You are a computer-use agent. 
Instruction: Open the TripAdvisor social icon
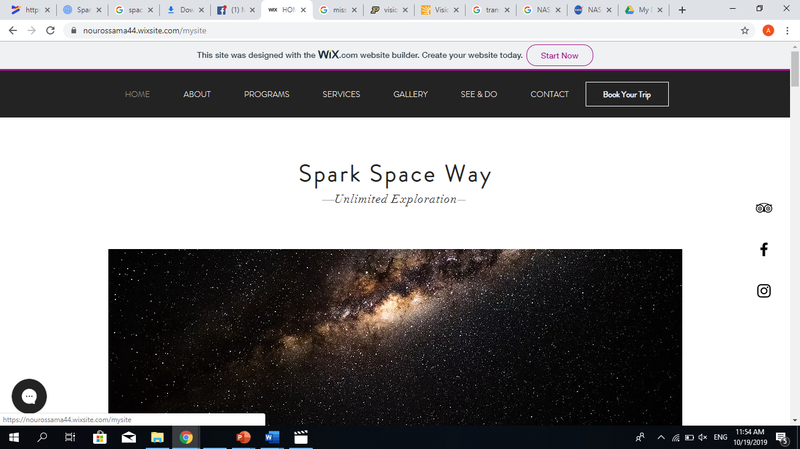pyautogui.click(x=763, y=208)
